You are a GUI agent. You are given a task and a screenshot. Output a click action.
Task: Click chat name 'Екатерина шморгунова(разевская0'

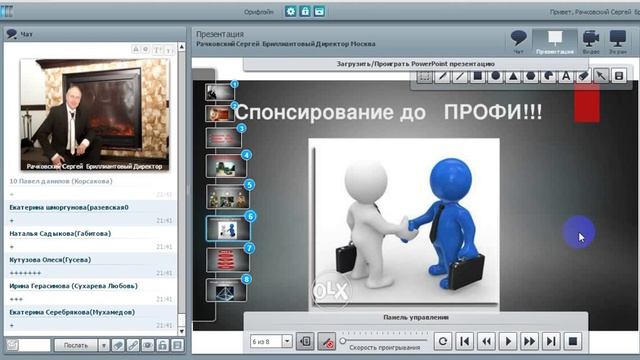tap(69, 207)
